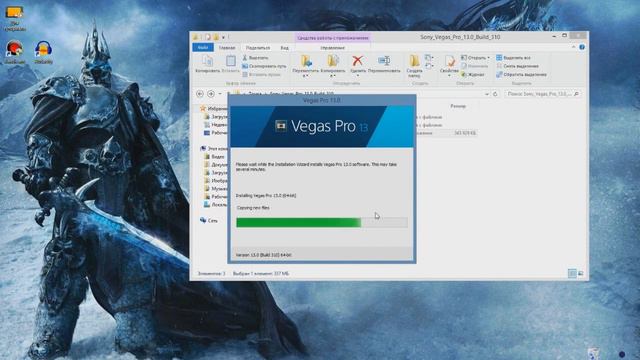Click the Vegas Pro 13.0 installer title bar
The width and height of the screenshot is (640, 360).
[322, 100]
